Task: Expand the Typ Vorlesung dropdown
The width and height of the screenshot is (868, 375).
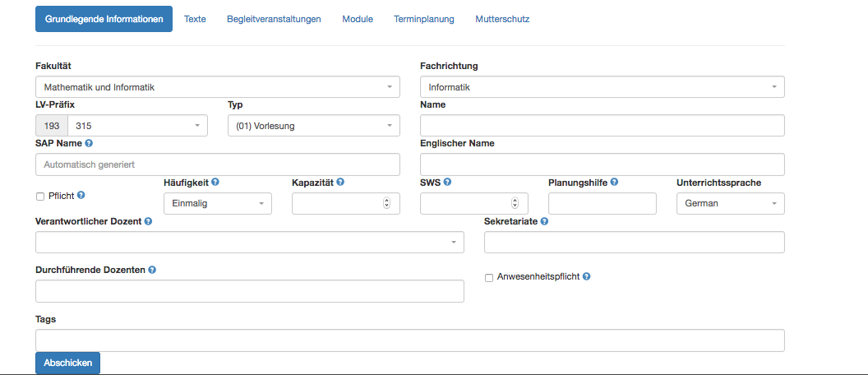Action: [x=314, y=126]
